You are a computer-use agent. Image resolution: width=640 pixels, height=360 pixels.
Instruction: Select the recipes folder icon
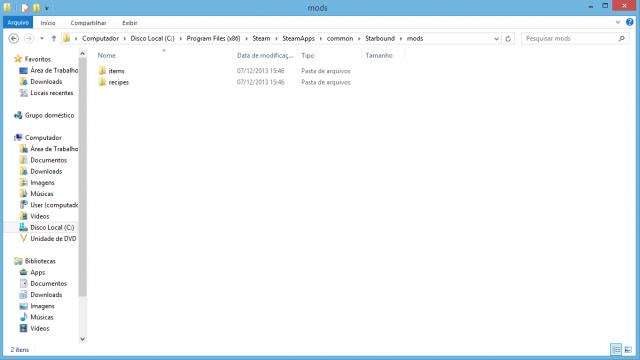102,82
